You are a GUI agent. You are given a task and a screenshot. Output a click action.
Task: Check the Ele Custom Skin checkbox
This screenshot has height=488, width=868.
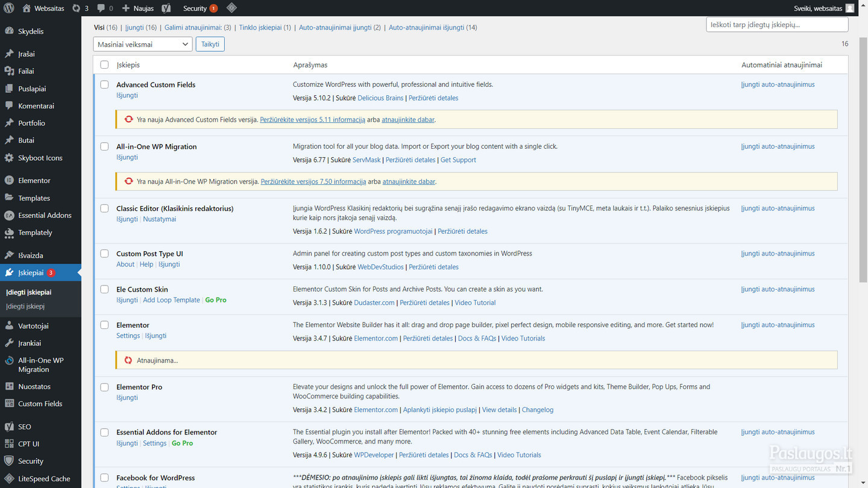pos(104,289)
